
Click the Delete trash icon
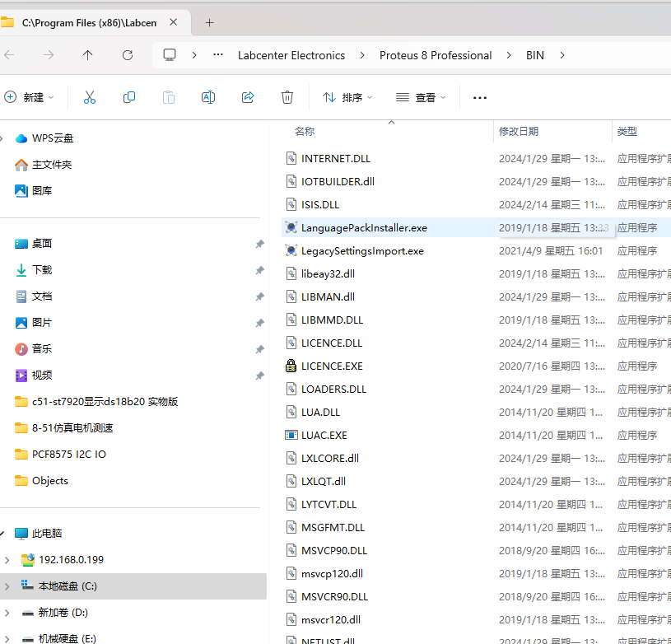click(287, 97)
